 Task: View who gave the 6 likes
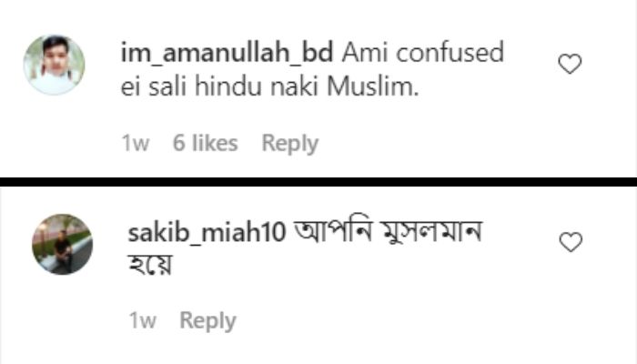tap(205, 143)
